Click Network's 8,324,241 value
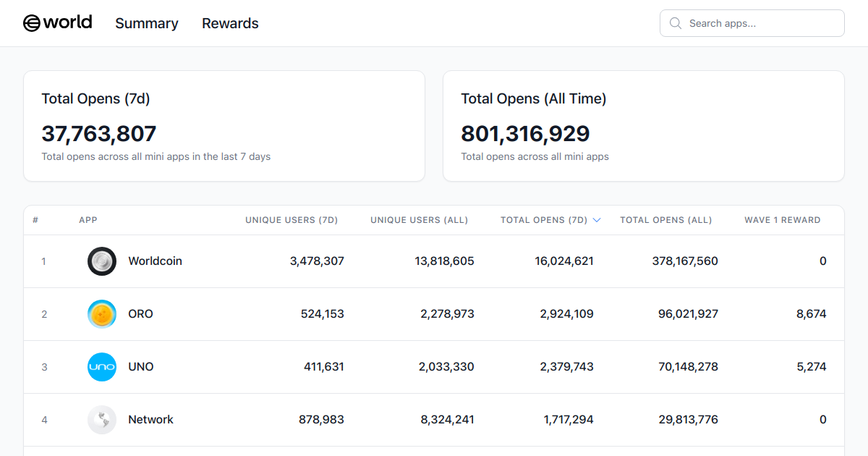This screenshot has width=868, height=456. pos(447,420)
